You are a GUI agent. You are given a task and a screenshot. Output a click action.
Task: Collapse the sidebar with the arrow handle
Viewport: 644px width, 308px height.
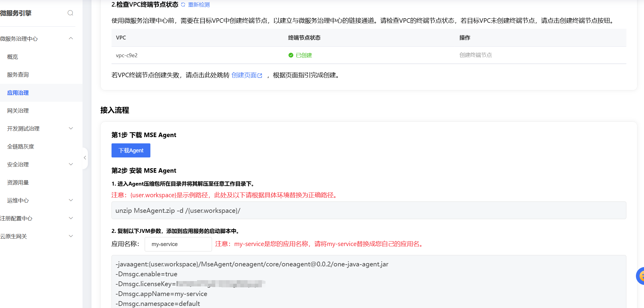(x=85, y=158)
